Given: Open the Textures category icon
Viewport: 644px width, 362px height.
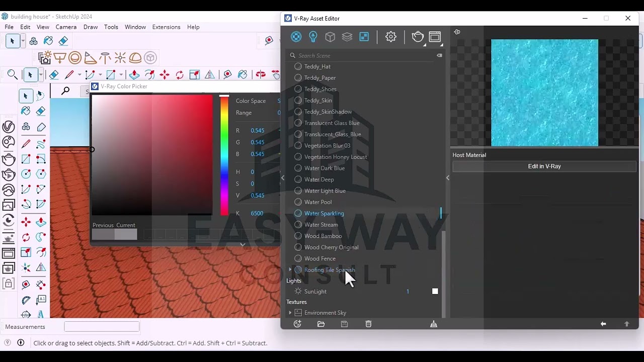Looking at the screenshot, I should pyautogui.click(x=364, y=37).
